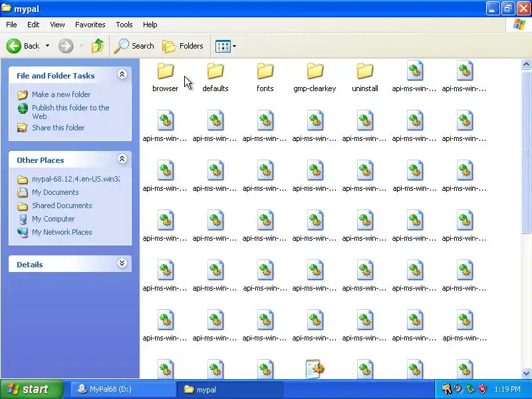Toggle the Folders tree pane
This screenshot has height=399, width=532.
tap(182, 46)
